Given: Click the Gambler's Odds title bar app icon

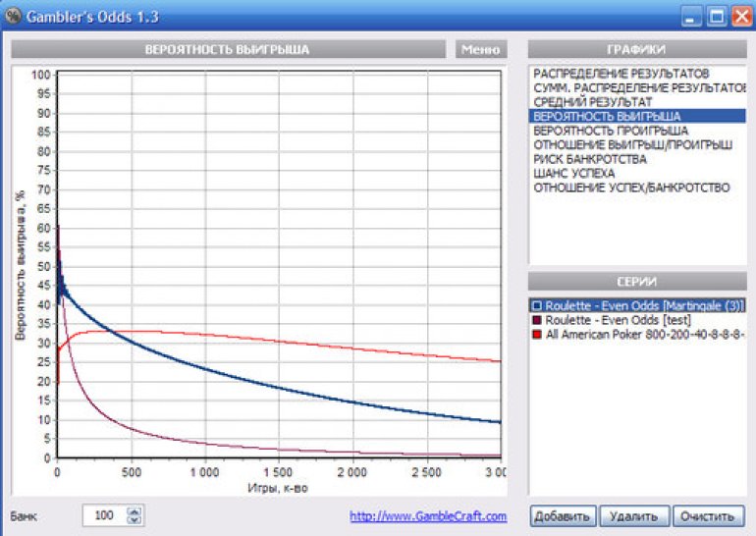Looking at the screenshot, I should pyautogui.click(x=14, y=16).
